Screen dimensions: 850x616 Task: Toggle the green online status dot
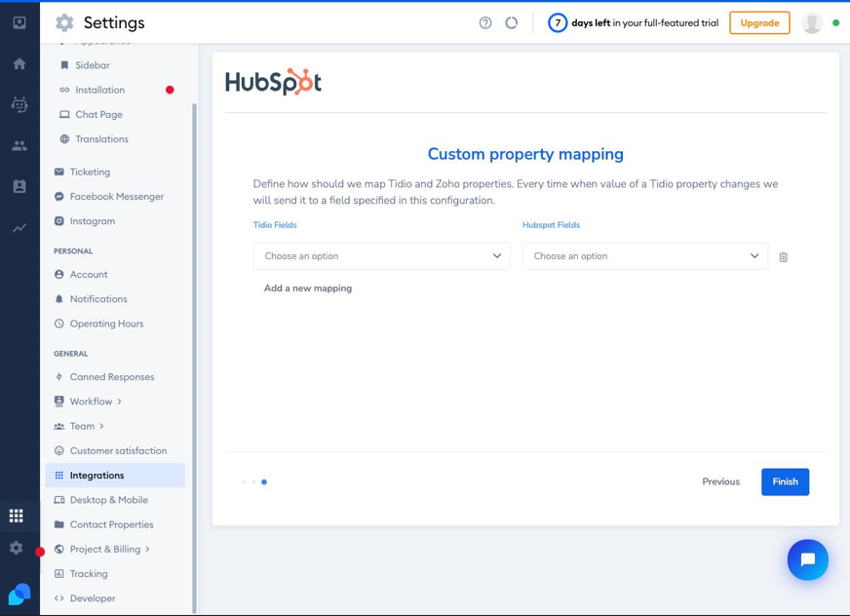pos(836,22)
